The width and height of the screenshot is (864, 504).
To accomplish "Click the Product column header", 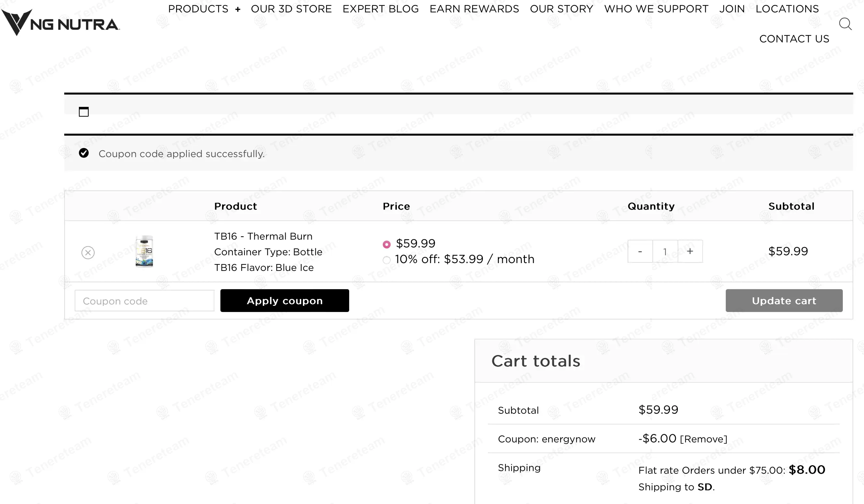I will [235, 206].
